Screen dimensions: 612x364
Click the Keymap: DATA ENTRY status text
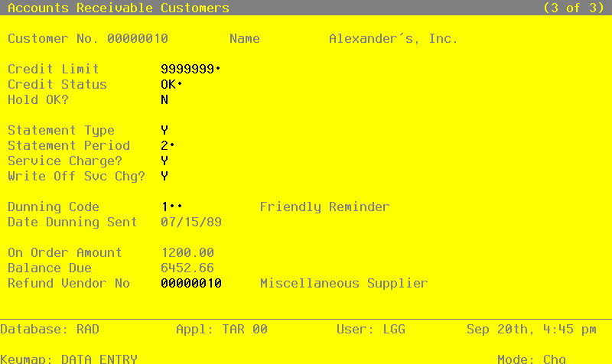click(x=69, y=359)
